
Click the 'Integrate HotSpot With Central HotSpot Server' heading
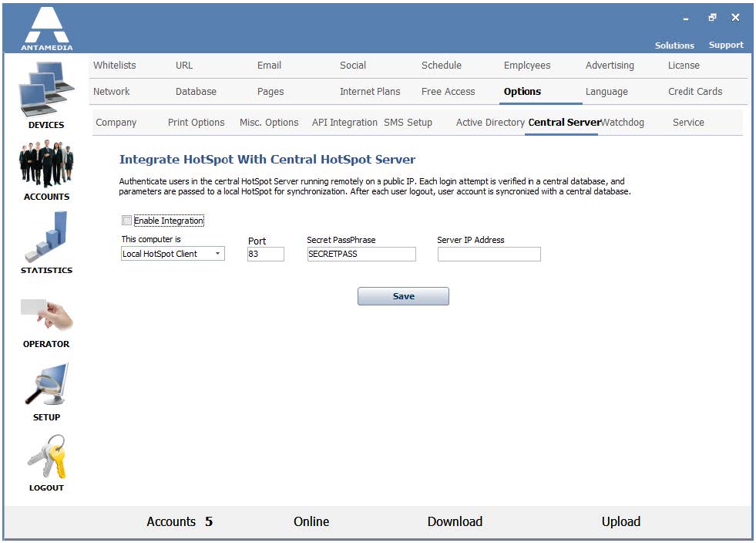coord(267,160)
